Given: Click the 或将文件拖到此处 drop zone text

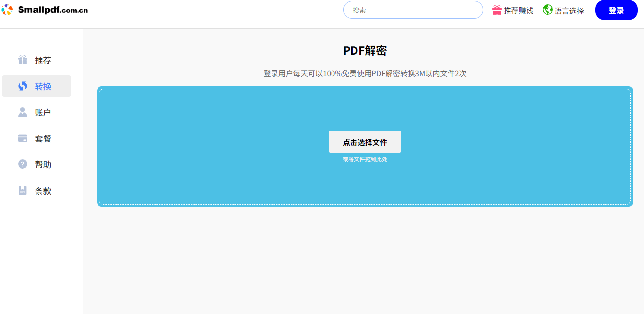Looking at the screenshot, I should click(x=365, y=159).
